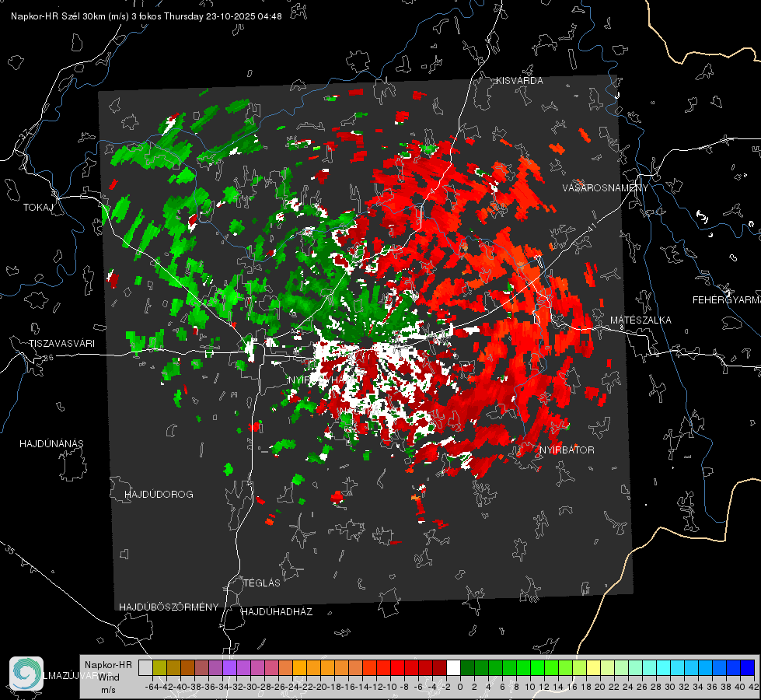Click the road number 41 label
Screen dimensions: 761x700
(x=591, y=227)
